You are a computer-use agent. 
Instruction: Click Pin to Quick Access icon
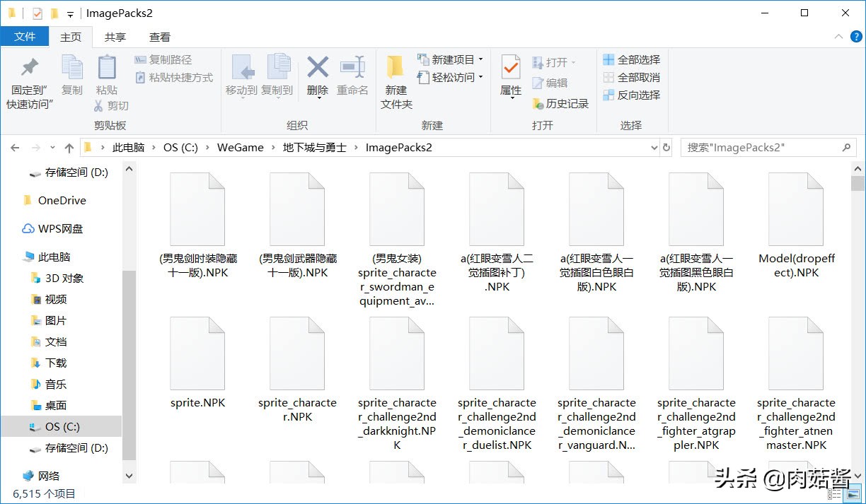(29, 68)
